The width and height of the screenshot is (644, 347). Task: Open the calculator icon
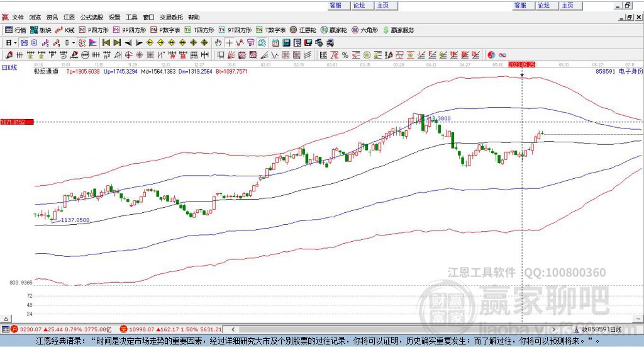pos(286,43)
